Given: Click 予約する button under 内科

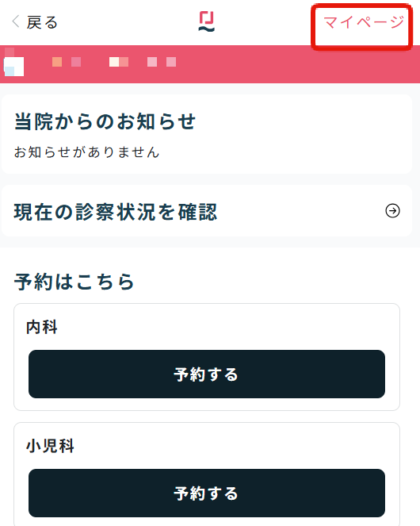Looking at the screenshot, I should click(207, 374).
